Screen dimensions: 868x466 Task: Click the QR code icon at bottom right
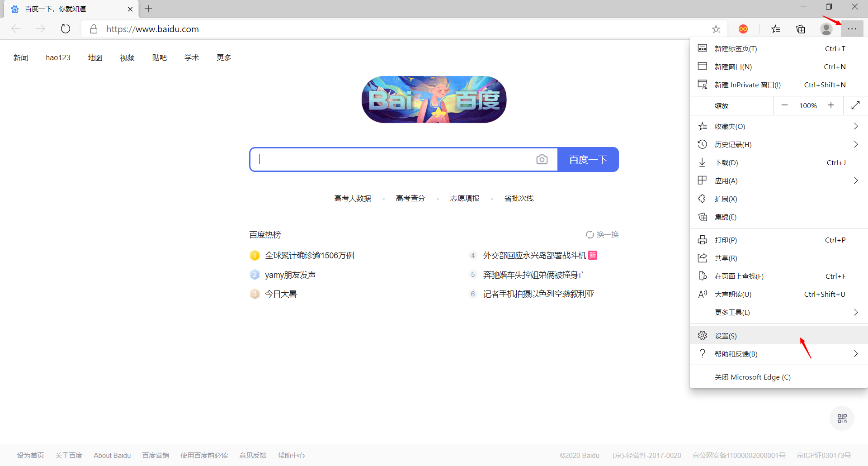click(842, 418)
